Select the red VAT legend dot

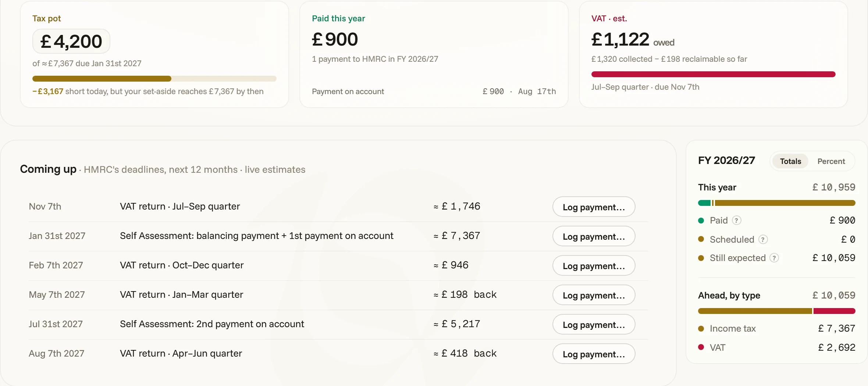[701, 347]
